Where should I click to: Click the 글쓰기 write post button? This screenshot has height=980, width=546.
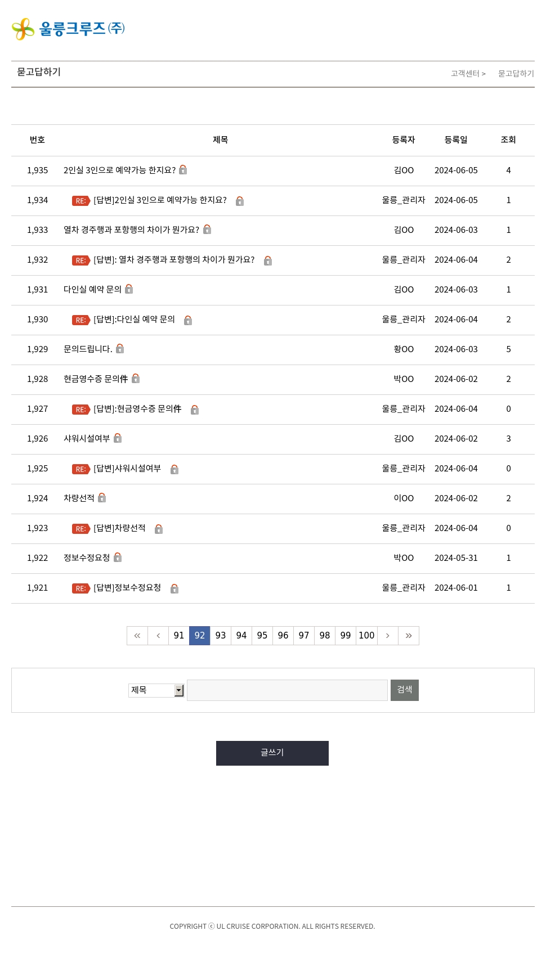[272, 753]
